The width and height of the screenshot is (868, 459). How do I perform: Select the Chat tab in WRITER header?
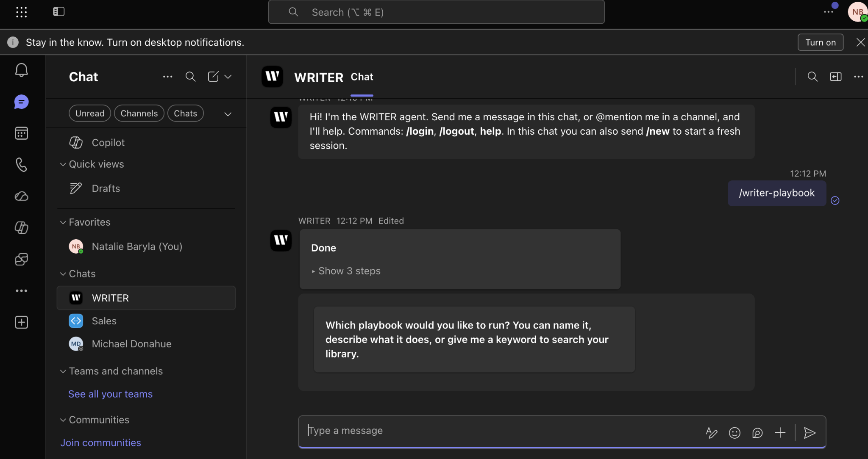[x=362, y=77]
